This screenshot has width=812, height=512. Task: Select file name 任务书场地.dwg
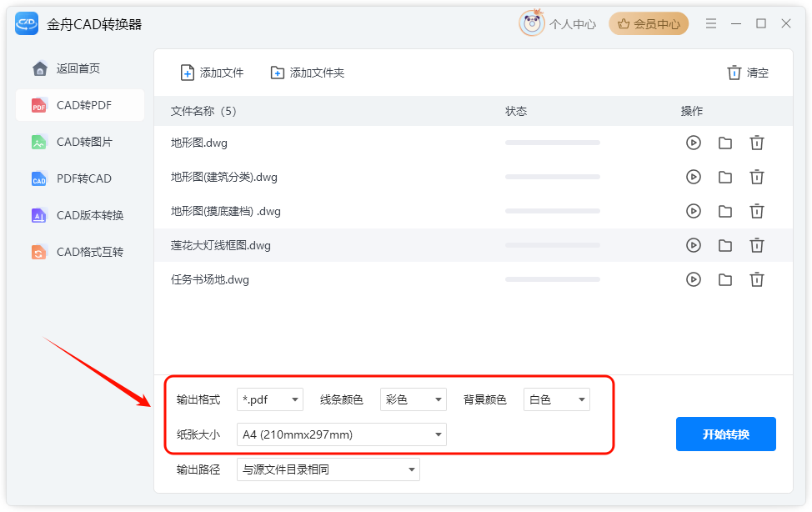point(210,280)
